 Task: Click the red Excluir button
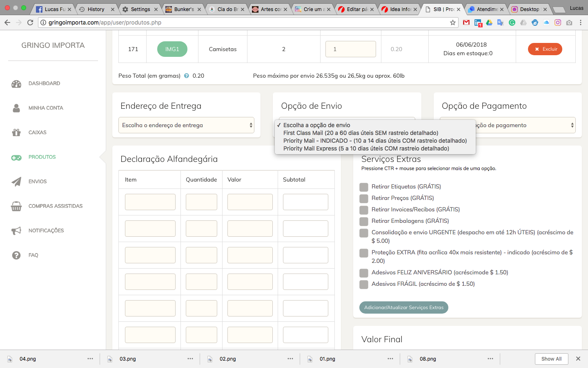point(545,49)
